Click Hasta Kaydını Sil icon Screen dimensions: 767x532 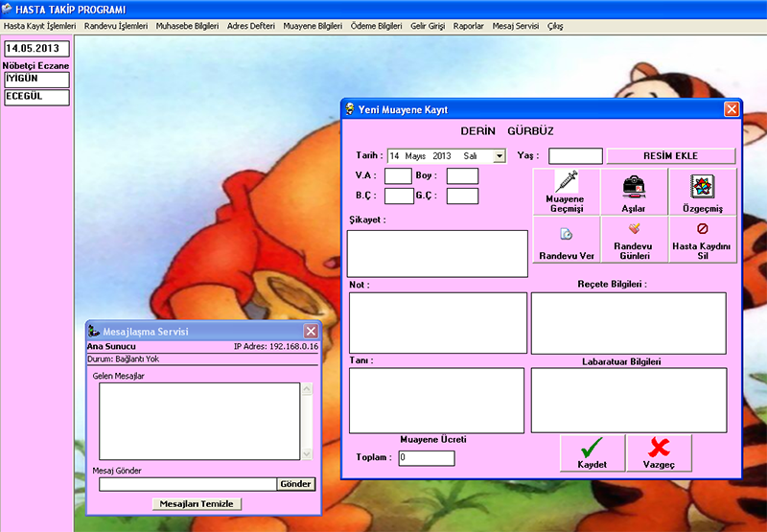point(703,240)
